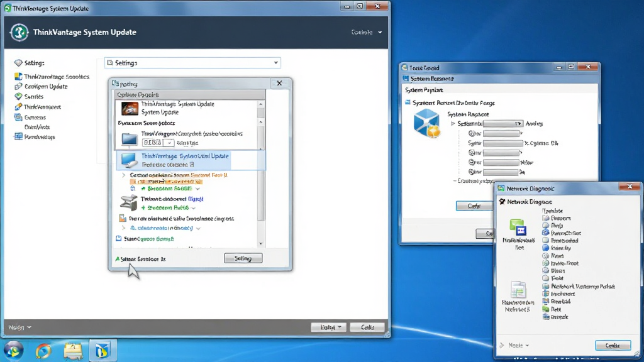
Task: Close the inner settings dialog with its X
Action: [x=279, y=84]
